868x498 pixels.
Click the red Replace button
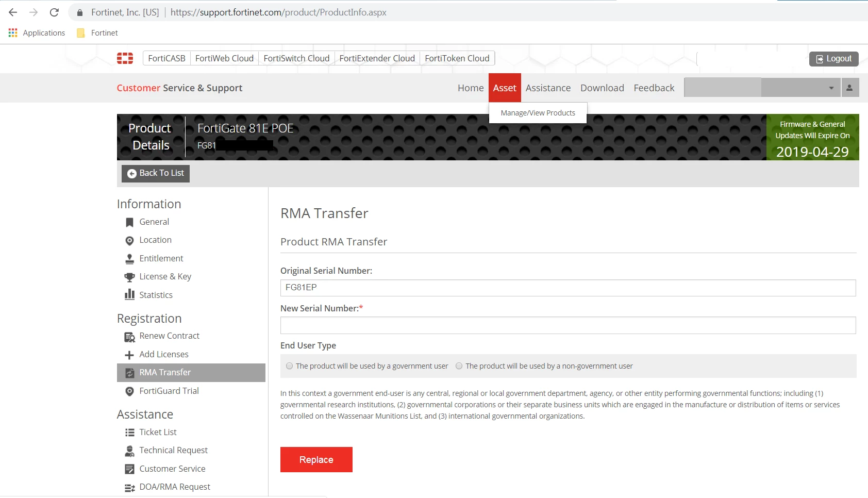[x=316, y=459]
